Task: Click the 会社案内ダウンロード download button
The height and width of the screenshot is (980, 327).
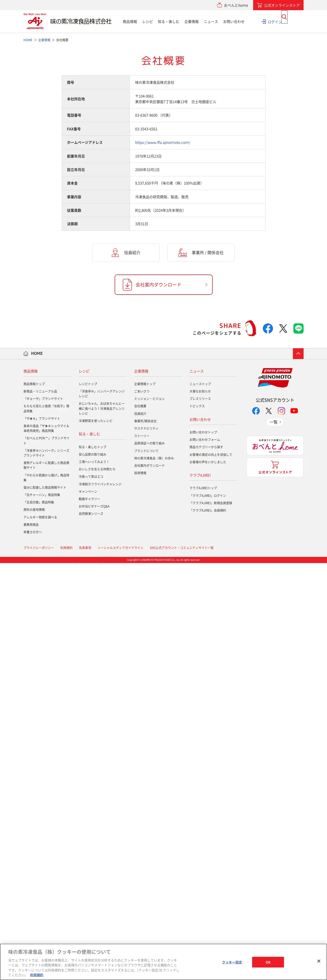Action: [164, 285]
